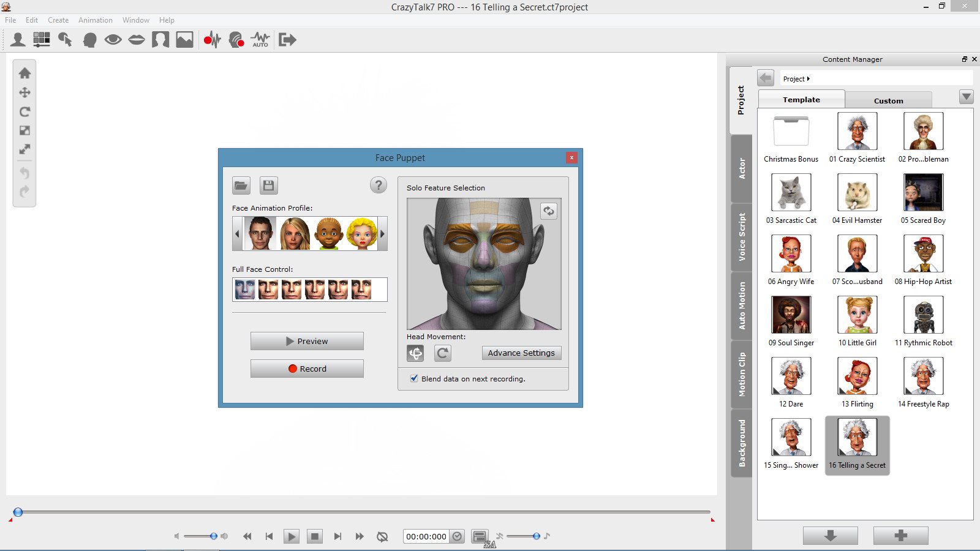Screen dimensions: 980x551
Task: Open the Create menu
Action: [x=58, y=20]
